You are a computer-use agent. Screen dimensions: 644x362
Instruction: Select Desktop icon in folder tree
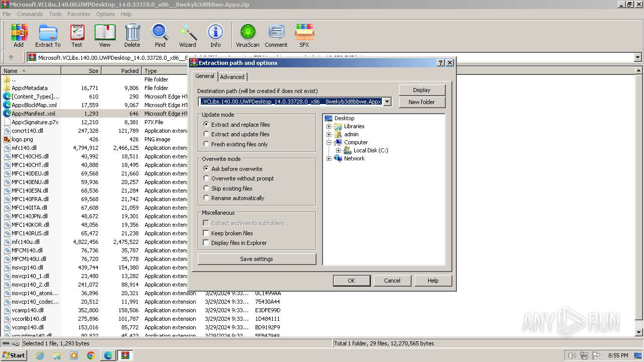tap(329, 118)
